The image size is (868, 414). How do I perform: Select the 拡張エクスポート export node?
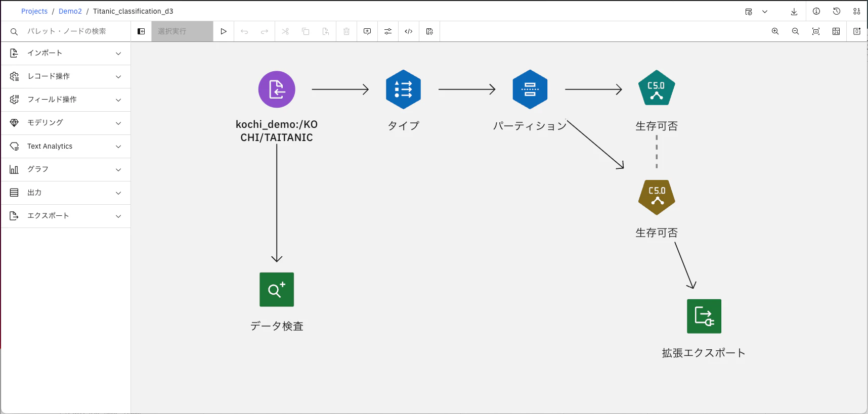pos(704,316)
